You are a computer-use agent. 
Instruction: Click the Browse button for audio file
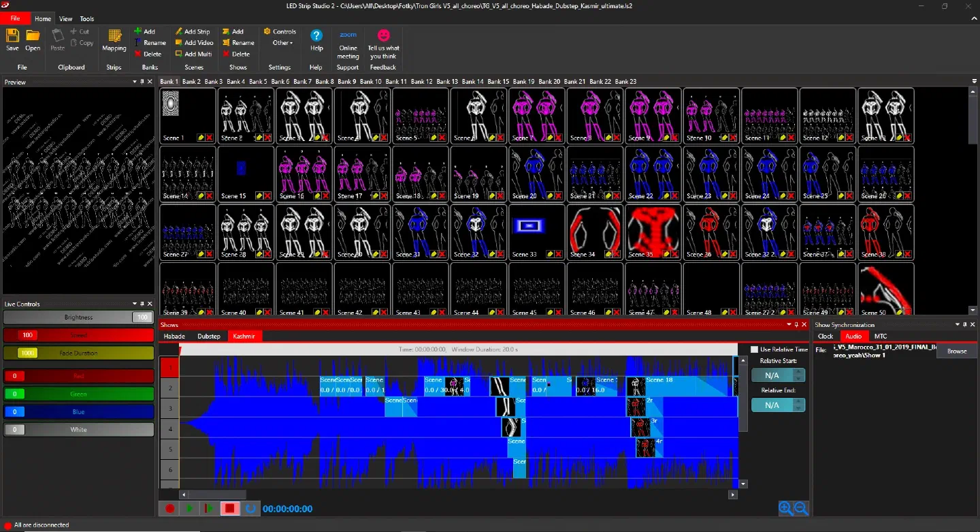(x=957, y=351)
